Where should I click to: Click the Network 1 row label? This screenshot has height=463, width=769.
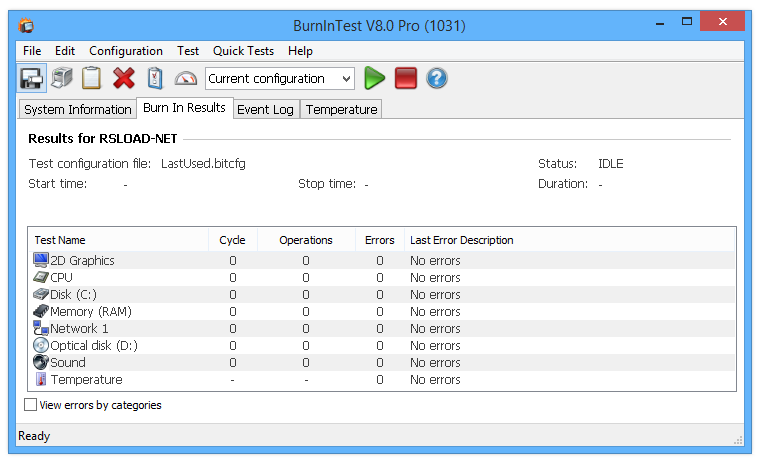79,329
